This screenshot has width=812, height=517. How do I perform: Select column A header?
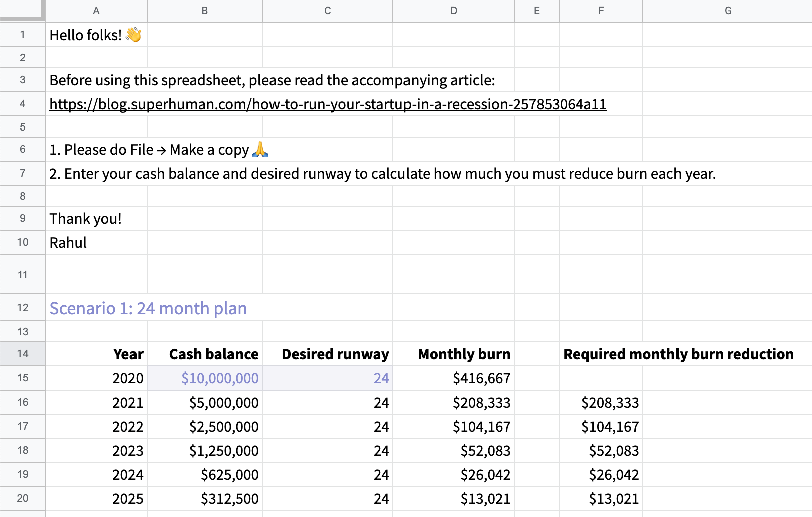pyautogui.click(x=96, y=11)
